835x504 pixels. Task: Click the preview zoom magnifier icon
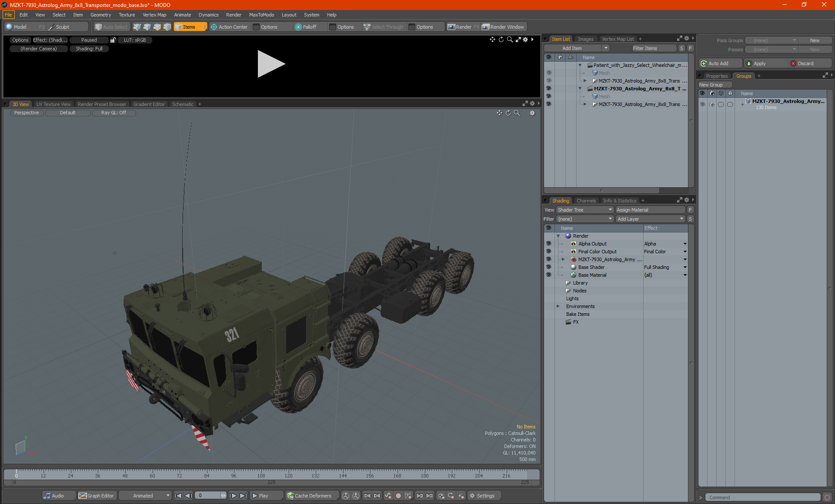(x=510, y=40)
